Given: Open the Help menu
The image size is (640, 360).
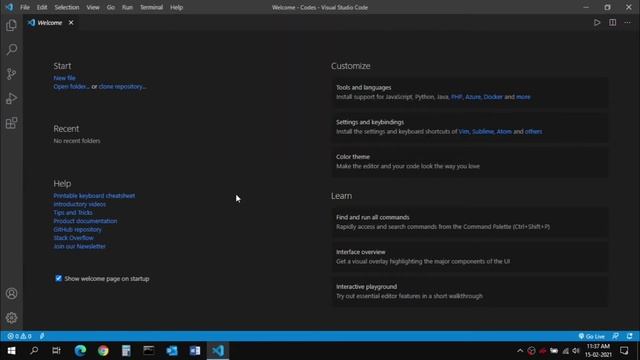Looking at the screenshot, I should tap(176, 7).
